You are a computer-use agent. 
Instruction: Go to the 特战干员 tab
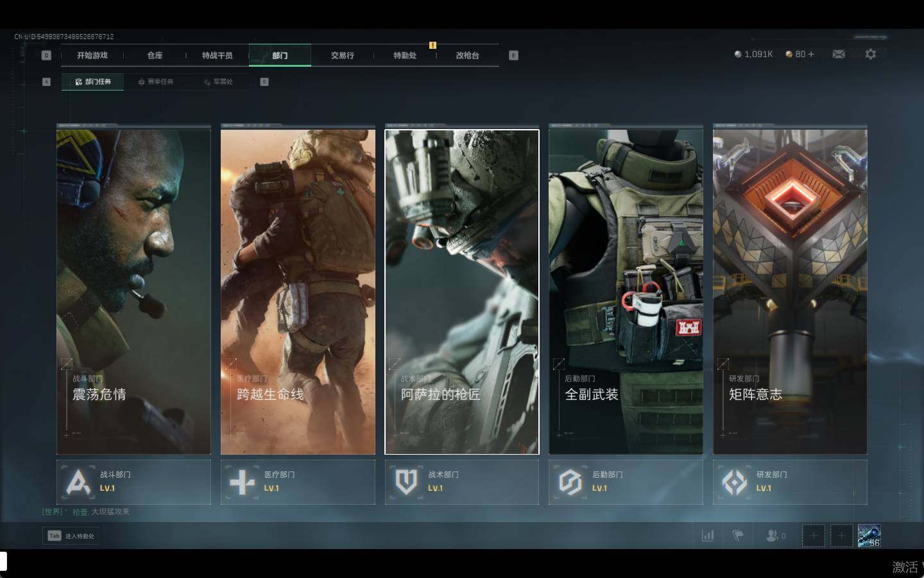218,55
